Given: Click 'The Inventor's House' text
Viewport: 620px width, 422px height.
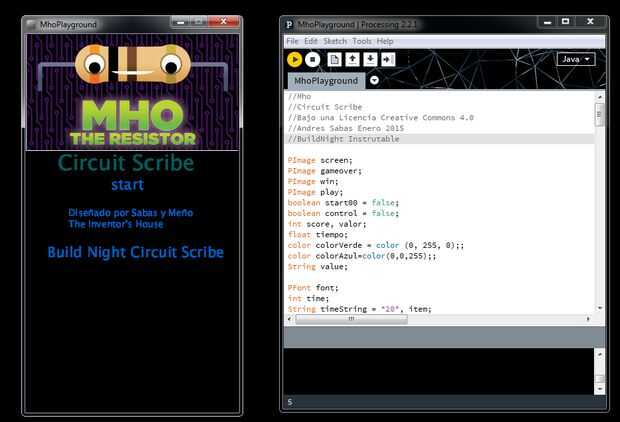Looking at the screenshot, I should pos(115,224).
